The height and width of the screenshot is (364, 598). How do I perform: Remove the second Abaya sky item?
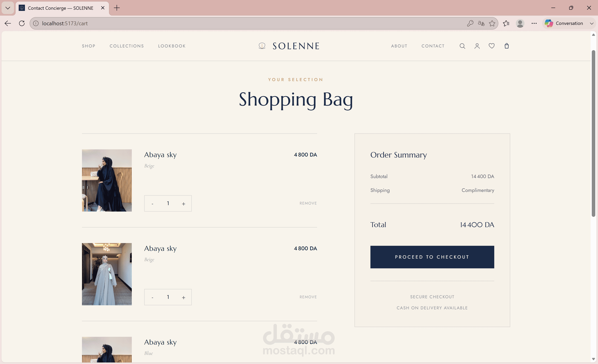click(308, 297)
